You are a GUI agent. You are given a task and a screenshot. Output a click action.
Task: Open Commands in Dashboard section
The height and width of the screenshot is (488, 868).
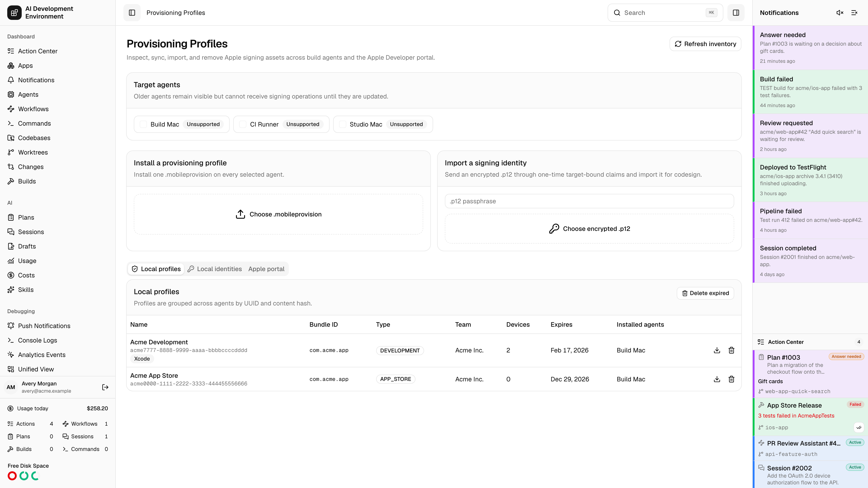coord(58,124)
